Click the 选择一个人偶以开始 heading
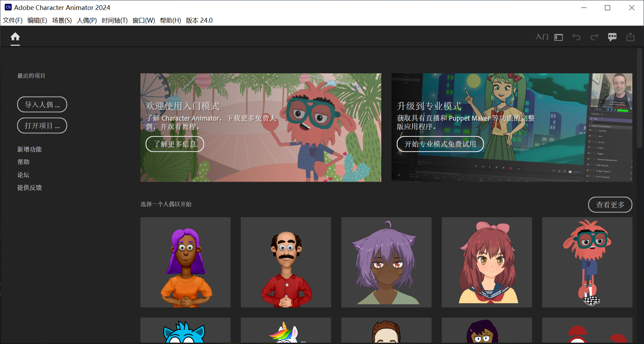This screenshot has width=644, height=344. 166,204
